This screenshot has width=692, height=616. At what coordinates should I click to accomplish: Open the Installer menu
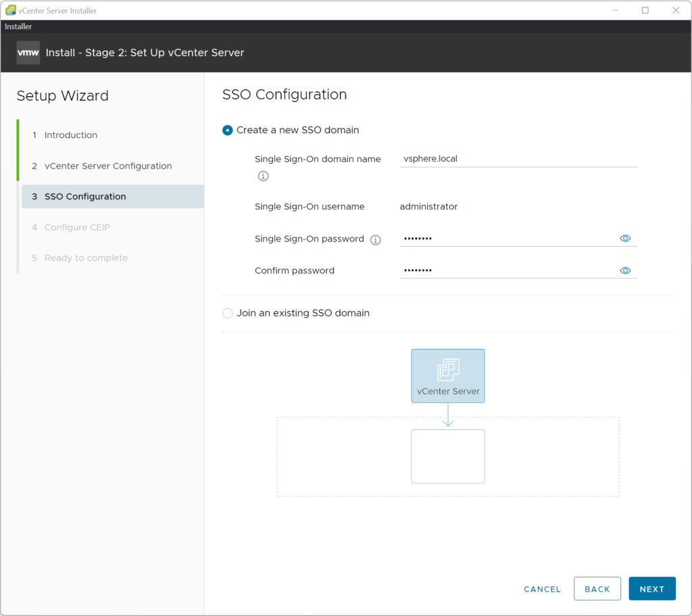click(x=18, y=26)
